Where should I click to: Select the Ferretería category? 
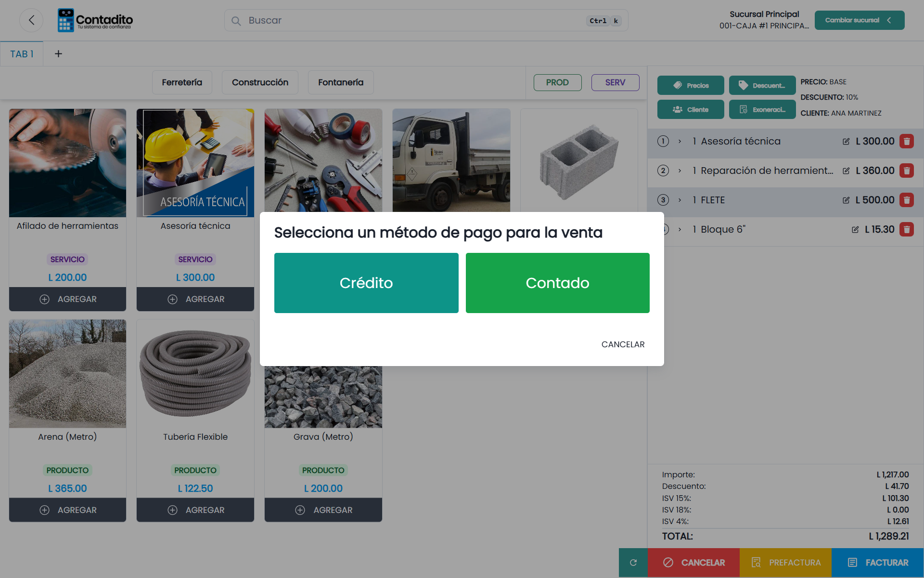click(x=182, y=82)
